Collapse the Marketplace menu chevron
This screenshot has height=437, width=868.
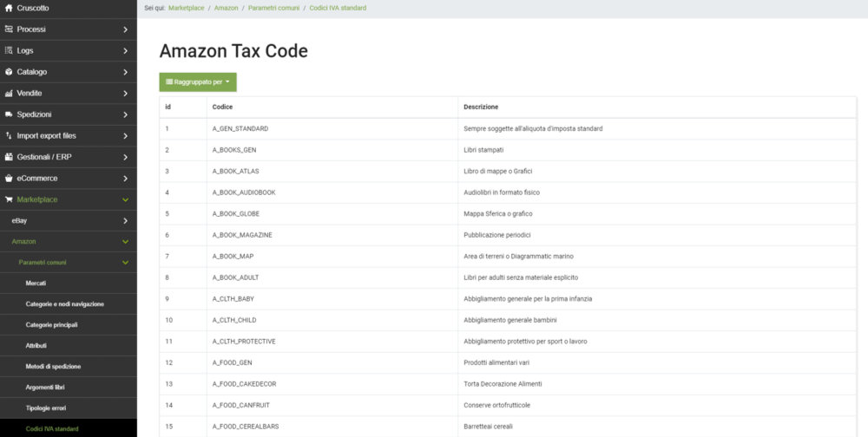click(125, 199)
